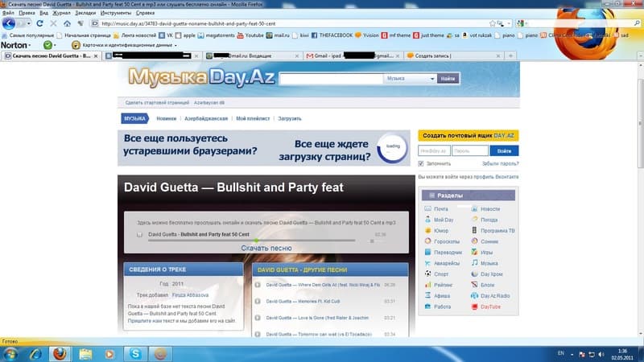
Task: Open the Закладки menu
Action: tap(85, 13)
